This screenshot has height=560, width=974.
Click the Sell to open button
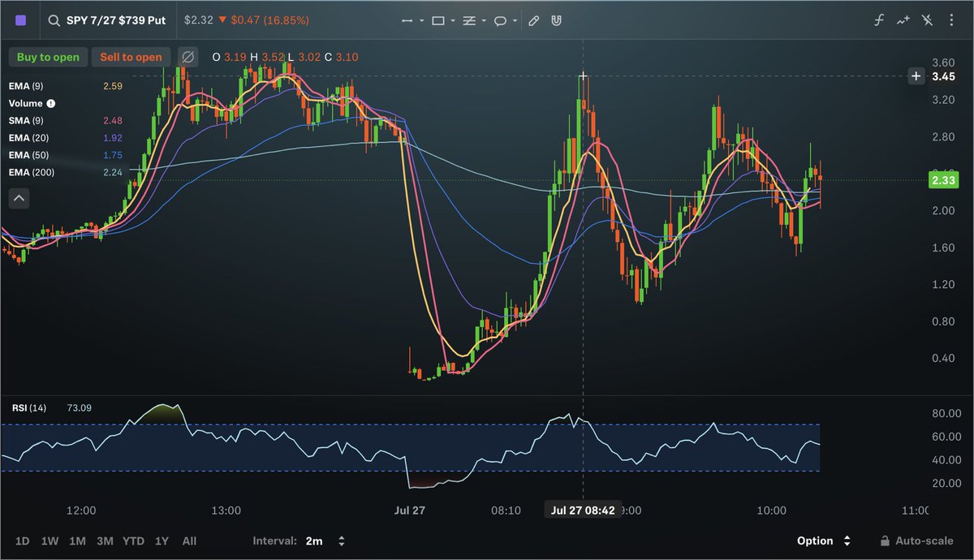click(x=131, y=57)
